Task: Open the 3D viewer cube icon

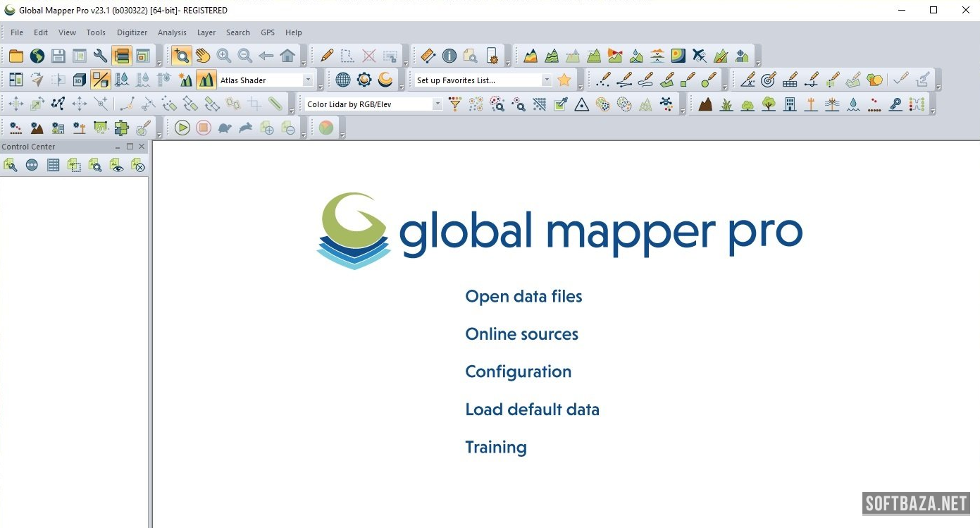Action: [x=80, y=80]
